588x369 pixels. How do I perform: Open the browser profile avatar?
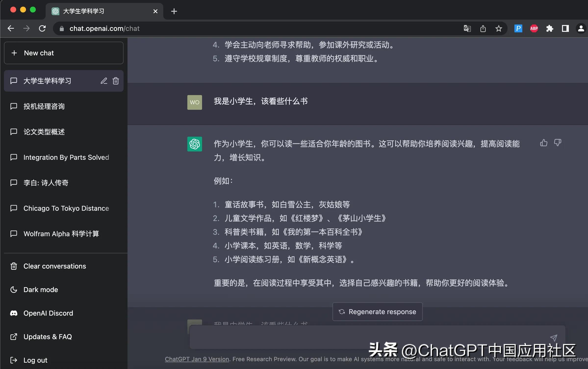[581, 28]
